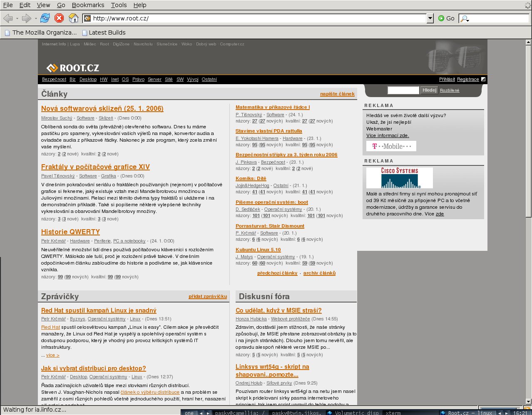Open article Fraktály v počítačové grafice XIV

pos(95,167)
